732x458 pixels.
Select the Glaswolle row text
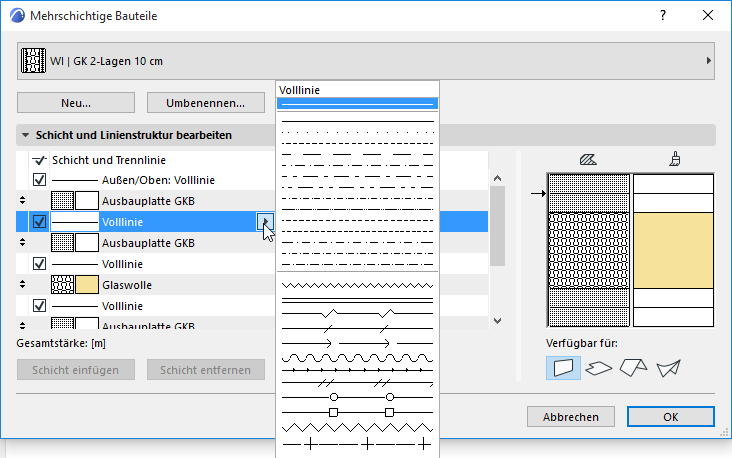[x=127, y=285]
